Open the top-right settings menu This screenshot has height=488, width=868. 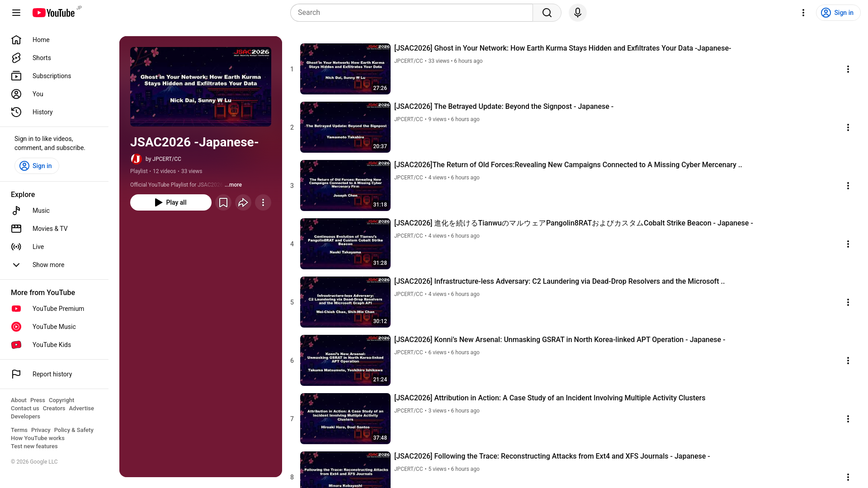[x=803, y=13]
